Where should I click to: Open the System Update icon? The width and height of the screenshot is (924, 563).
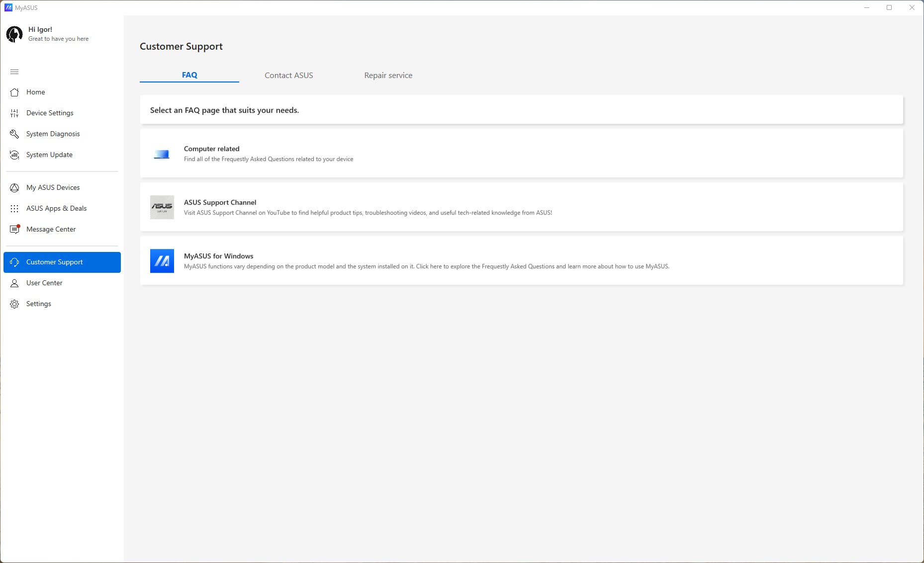point(14,155)
